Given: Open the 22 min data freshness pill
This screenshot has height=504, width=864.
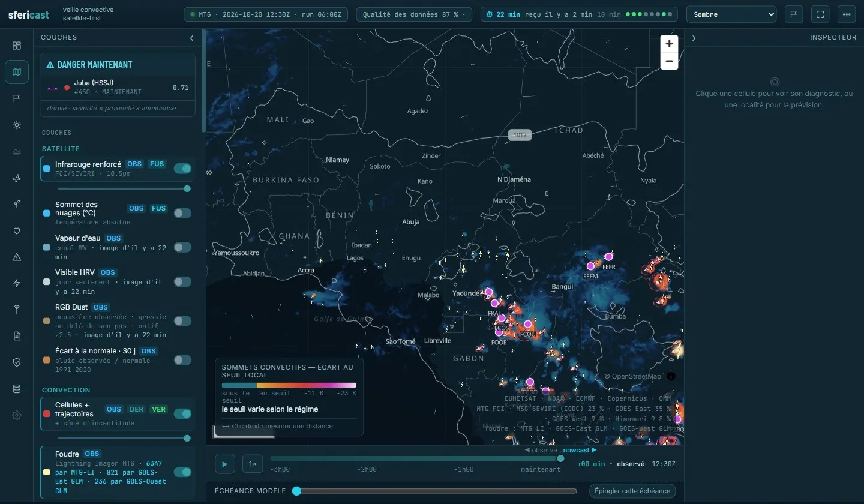Looking at the screenshot, I should 579,14.
